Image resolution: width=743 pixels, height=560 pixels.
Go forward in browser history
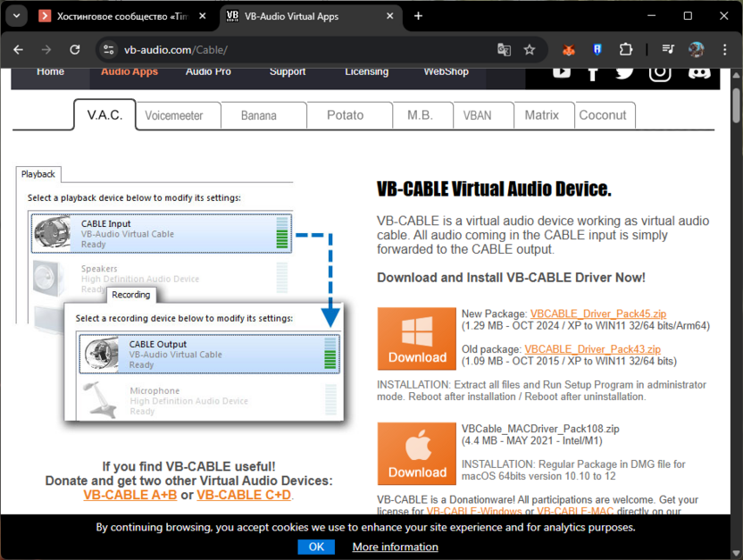point(46,50)
